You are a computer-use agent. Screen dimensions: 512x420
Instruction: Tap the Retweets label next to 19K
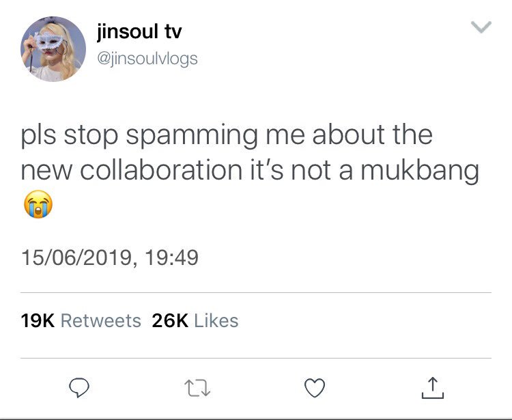(101, 320)
